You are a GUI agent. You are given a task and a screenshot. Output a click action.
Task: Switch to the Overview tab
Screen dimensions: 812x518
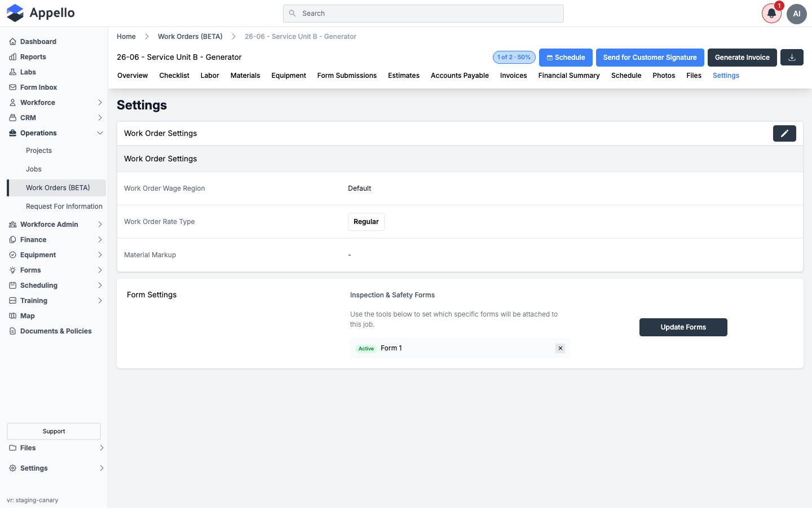point(133,76)
